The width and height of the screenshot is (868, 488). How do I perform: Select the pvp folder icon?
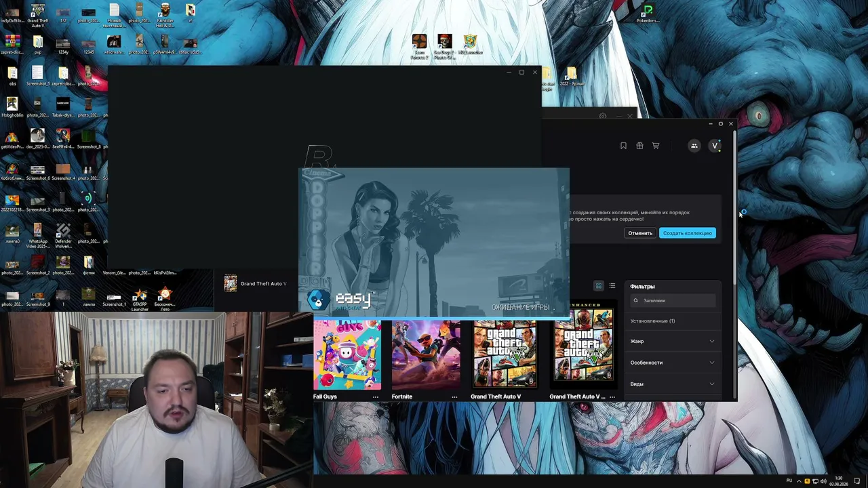click(x=37, y=45)
